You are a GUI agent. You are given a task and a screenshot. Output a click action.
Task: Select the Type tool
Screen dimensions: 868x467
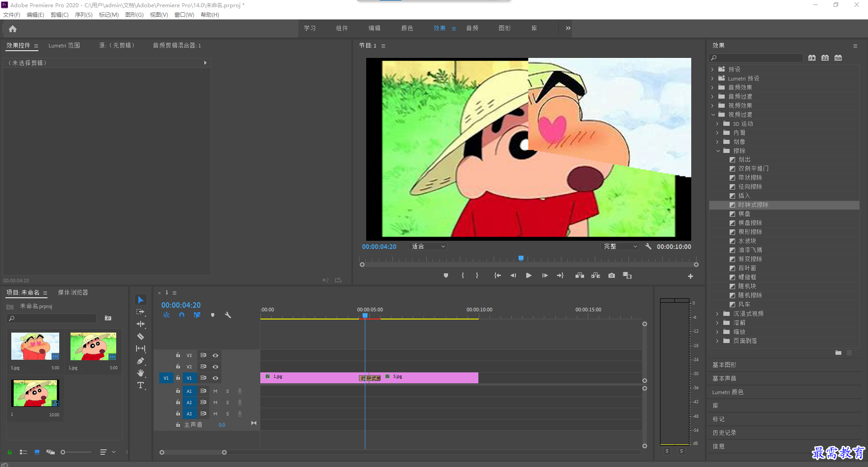click(141, 385)
